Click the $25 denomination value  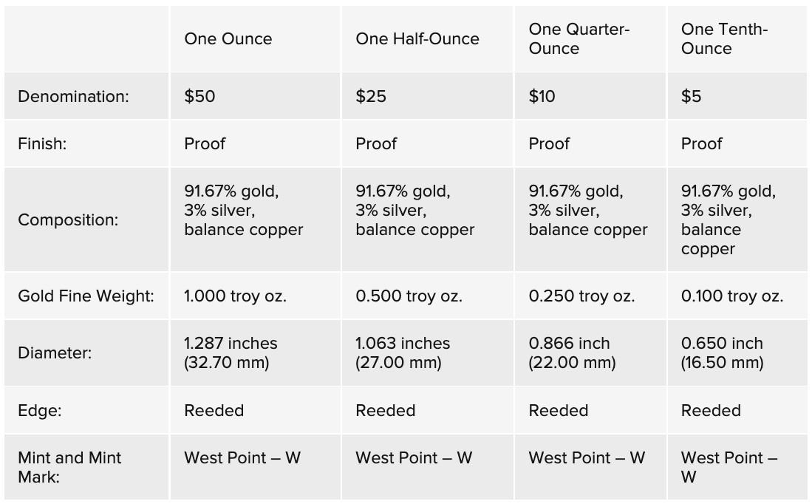click(371, 97)
